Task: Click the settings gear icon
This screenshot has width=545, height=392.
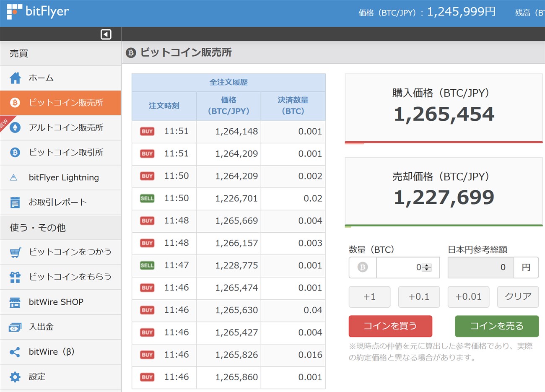Action: pyautogui.click(x=15, y=377)
